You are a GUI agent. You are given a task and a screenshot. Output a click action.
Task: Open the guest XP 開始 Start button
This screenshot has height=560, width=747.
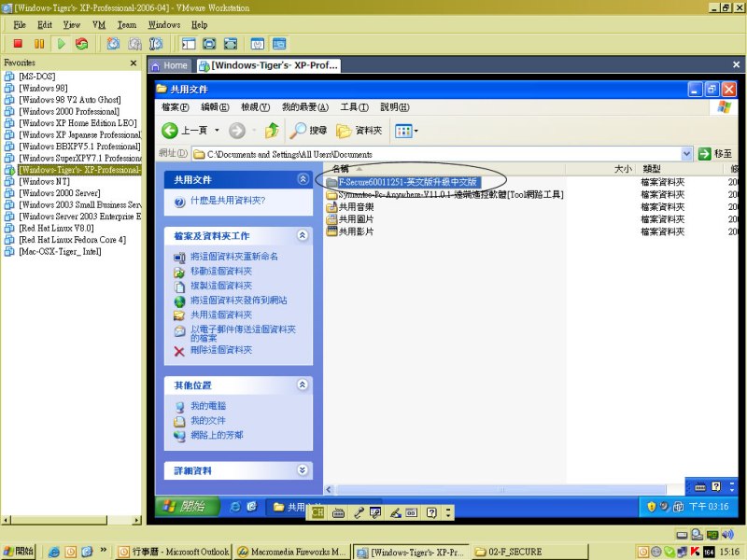(188, 506)
